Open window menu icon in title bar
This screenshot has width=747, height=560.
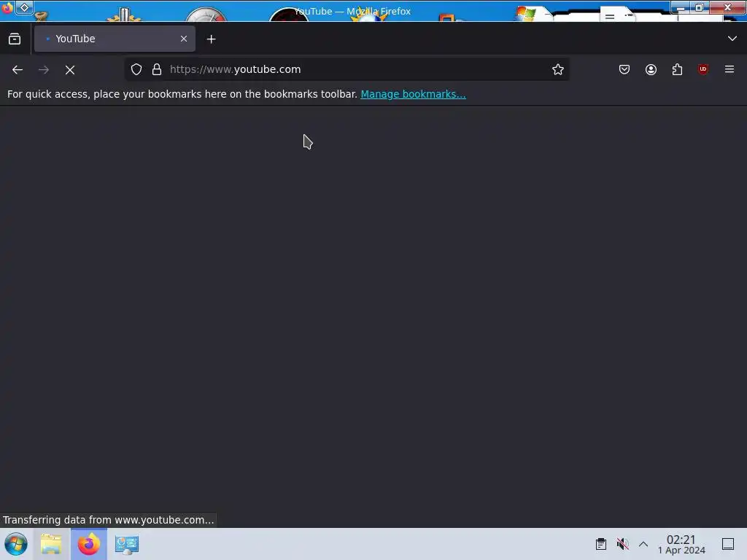7,7
